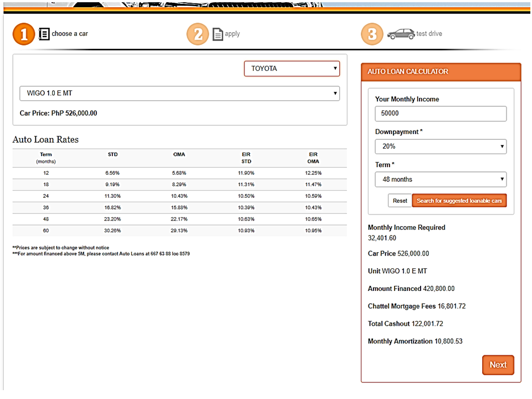Go to the test drive step
532x399 pixels.
tap(429, 34)
